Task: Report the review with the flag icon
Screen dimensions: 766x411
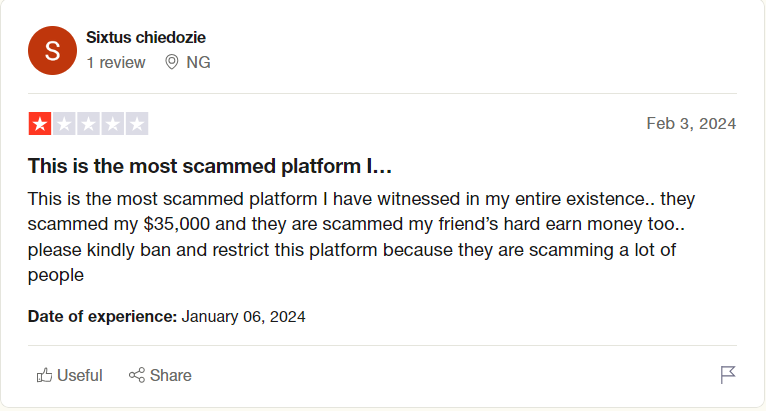Action: [728, 375]
